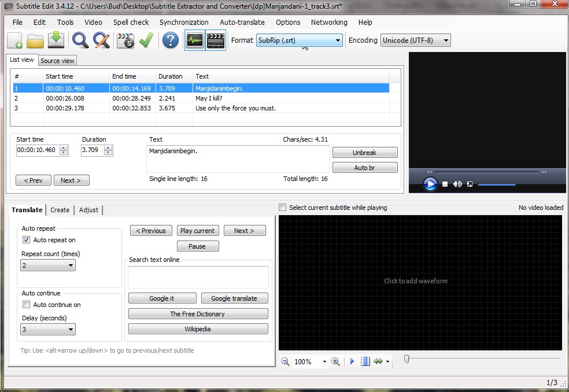Click the subtitle Text edit box
The width and height of the screenshot is (569, 392).
pyautogui.click(x=238, y=158)
